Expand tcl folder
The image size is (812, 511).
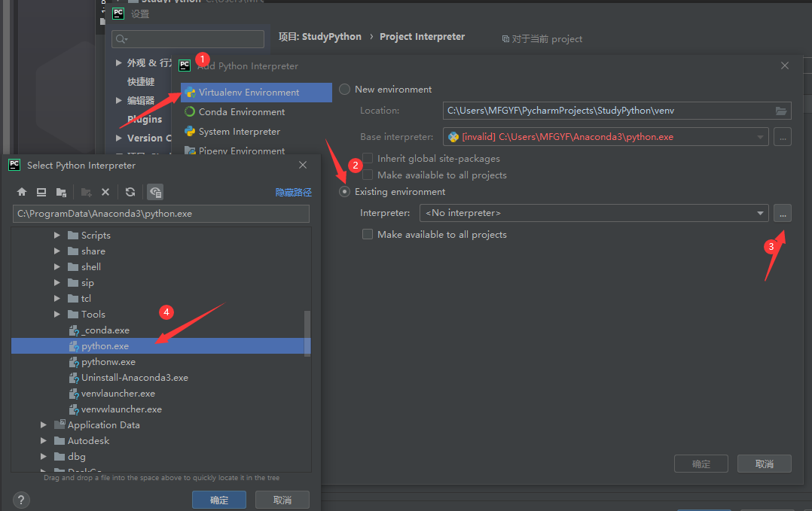(x=57, y=299)
